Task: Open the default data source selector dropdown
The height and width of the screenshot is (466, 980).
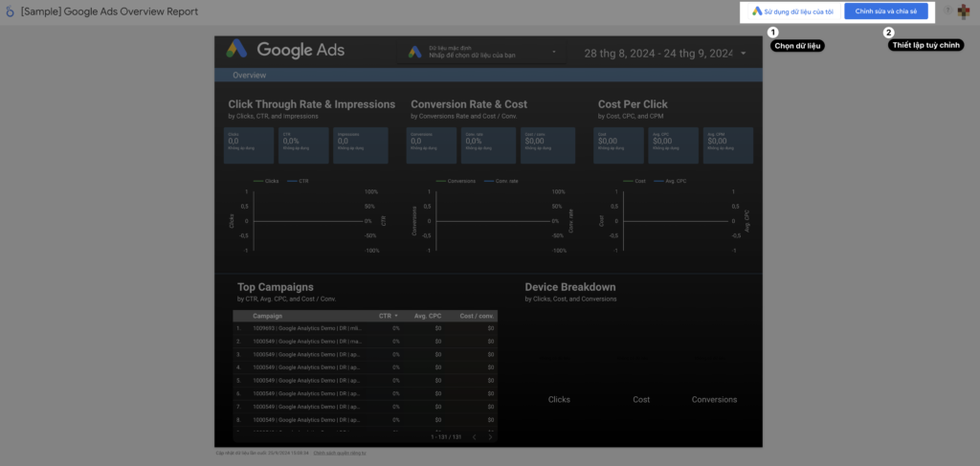Action: coord(482,52)
